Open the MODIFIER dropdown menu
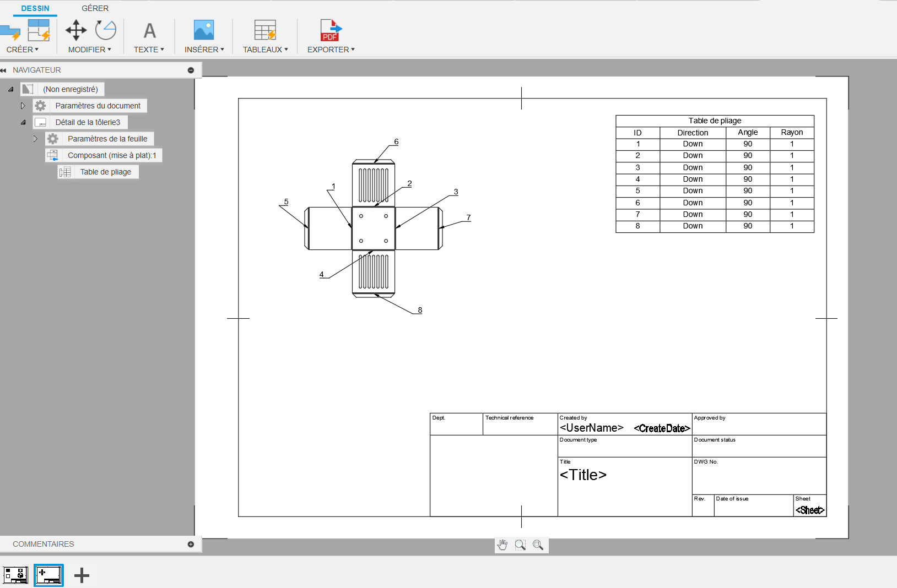The width and height of the screenshot is (897, 588). click(x=90, y=50)
